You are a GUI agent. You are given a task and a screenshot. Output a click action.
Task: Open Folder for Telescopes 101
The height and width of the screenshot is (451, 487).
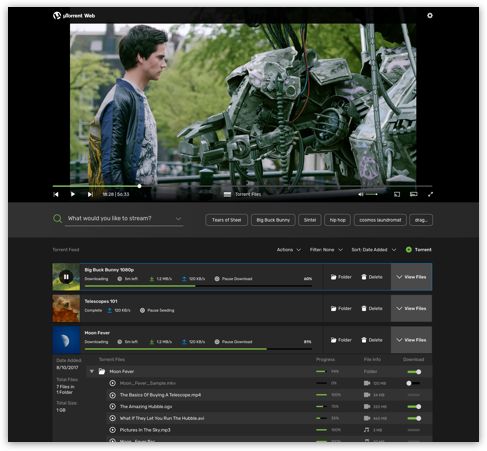tap(341, 309)
